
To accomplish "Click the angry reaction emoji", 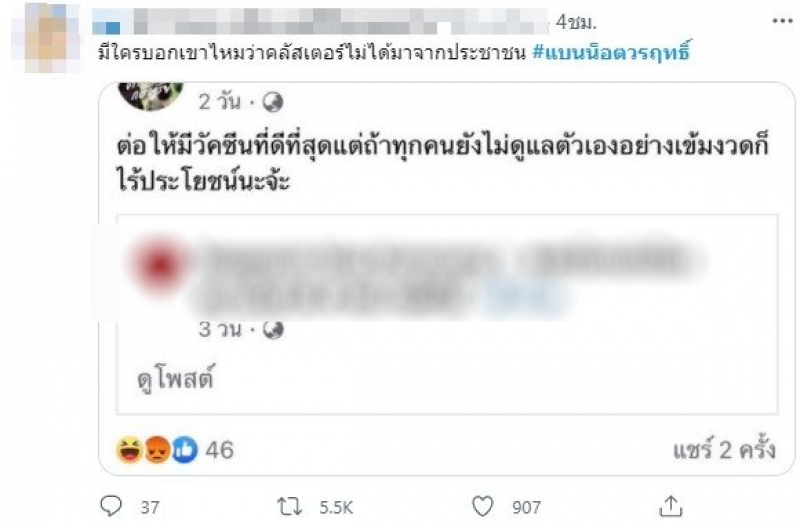I will [157, 450].
